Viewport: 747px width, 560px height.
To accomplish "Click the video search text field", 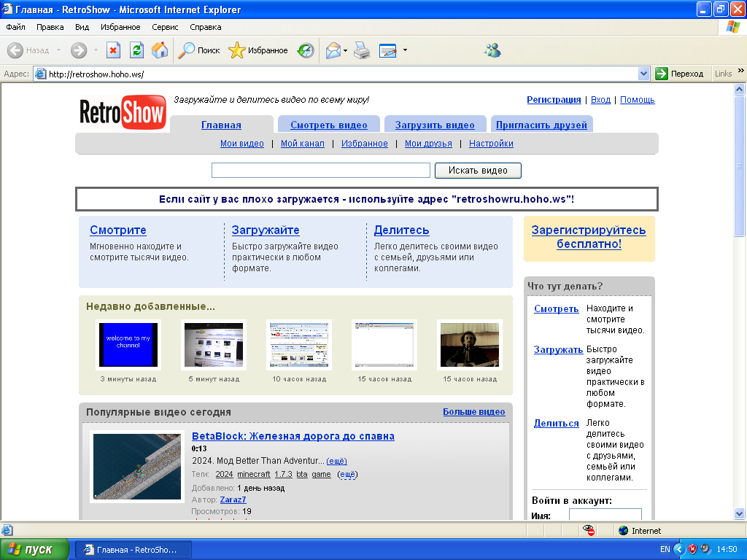I will [320, 171].
